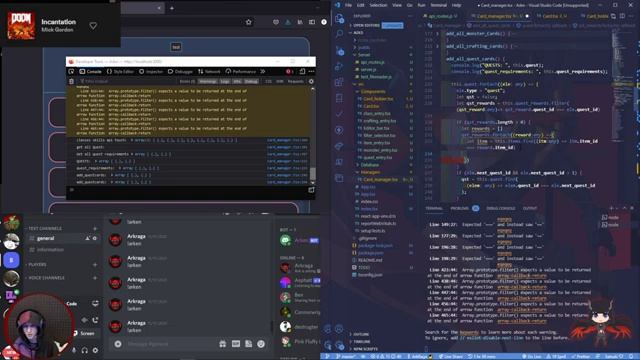
Task: Attach a file with Discord plus icon
Action: click(x=118, y=344)
